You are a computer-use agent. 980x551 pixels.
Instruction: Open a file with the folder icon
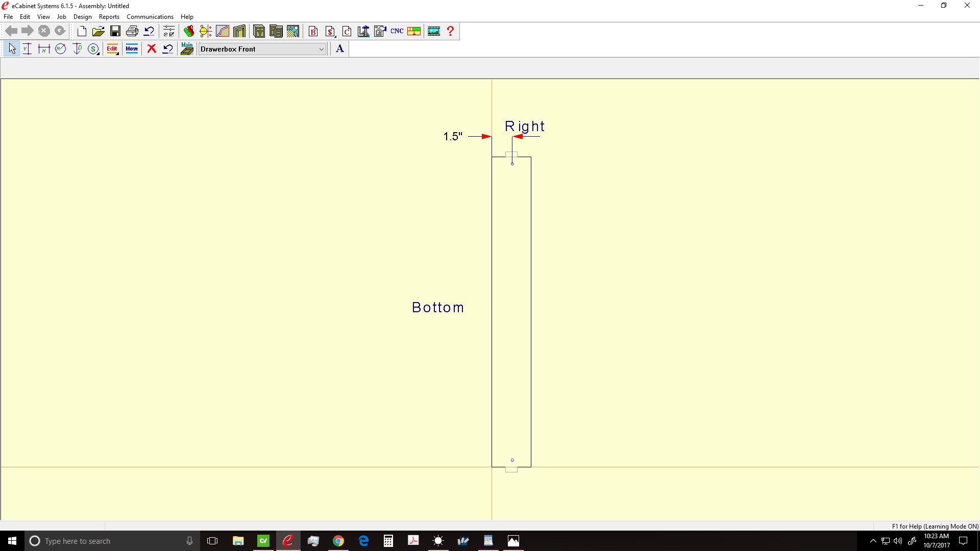point(99,32)
